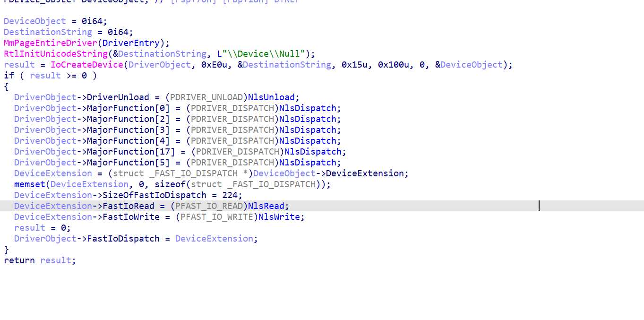Click the return keyword

pos(19,260)
